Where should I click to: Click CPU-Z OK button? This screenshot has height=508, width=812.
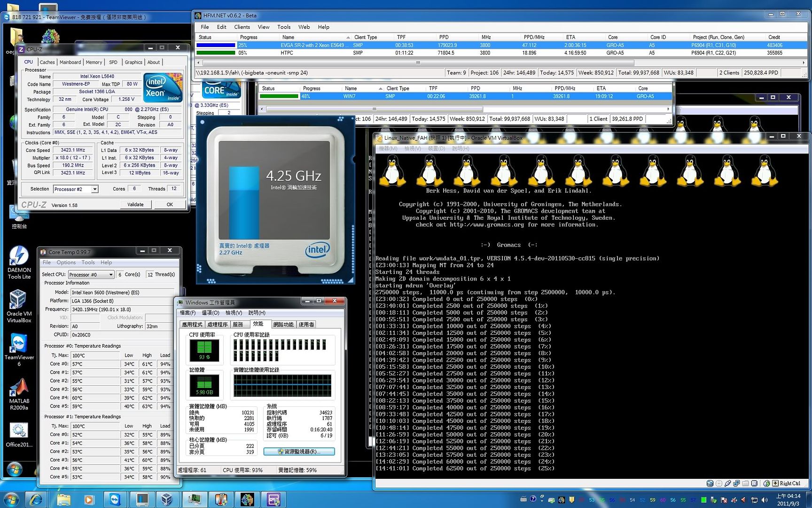point(170,205)
